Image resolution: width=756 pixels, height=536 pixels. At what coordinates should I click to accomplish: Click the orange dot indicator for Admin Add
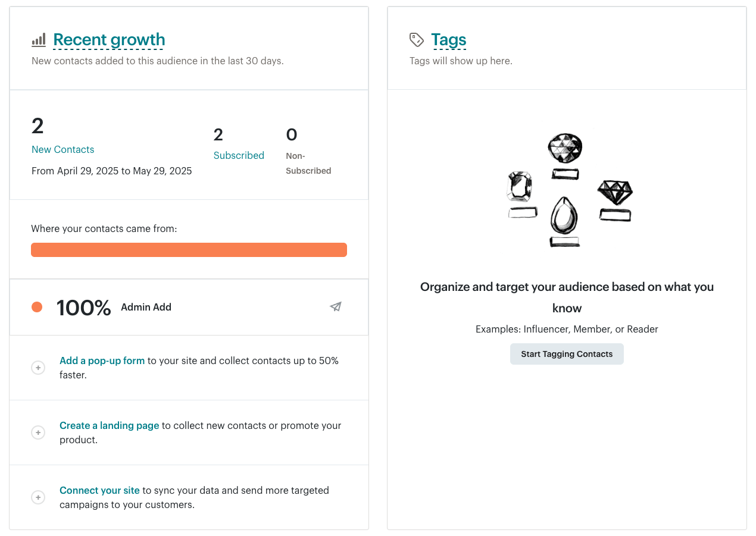click(37, 307)
